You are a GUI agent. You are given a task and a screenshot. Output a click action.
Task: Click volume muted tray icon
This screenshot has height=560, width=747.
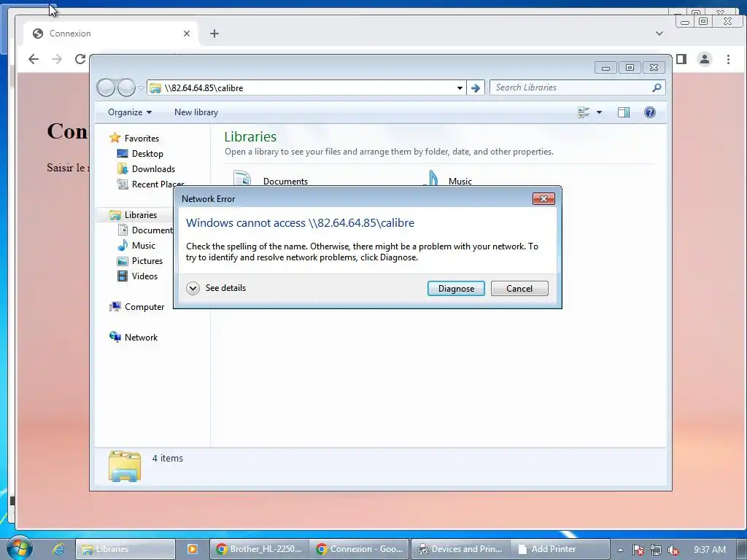tap(673, 550)
